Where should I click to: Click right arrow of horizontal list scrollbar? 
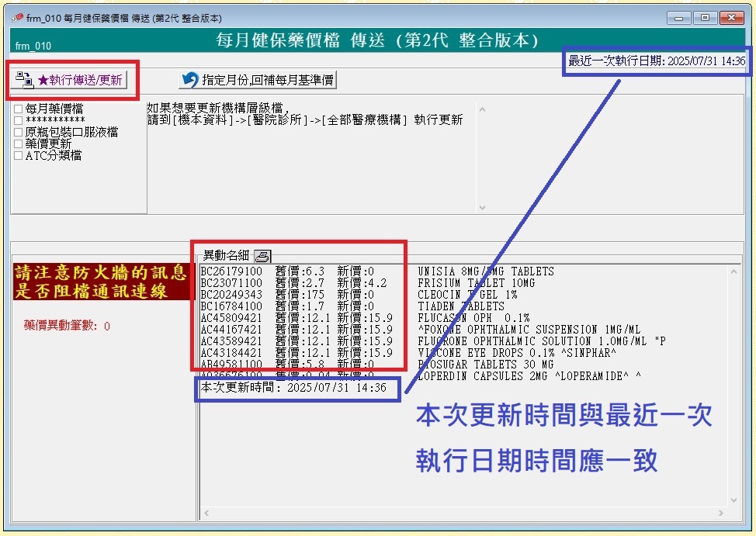[721, 513]
